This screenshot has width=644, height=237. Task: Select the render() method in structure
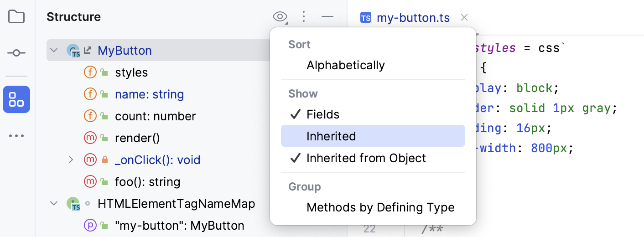coord(137,138)
